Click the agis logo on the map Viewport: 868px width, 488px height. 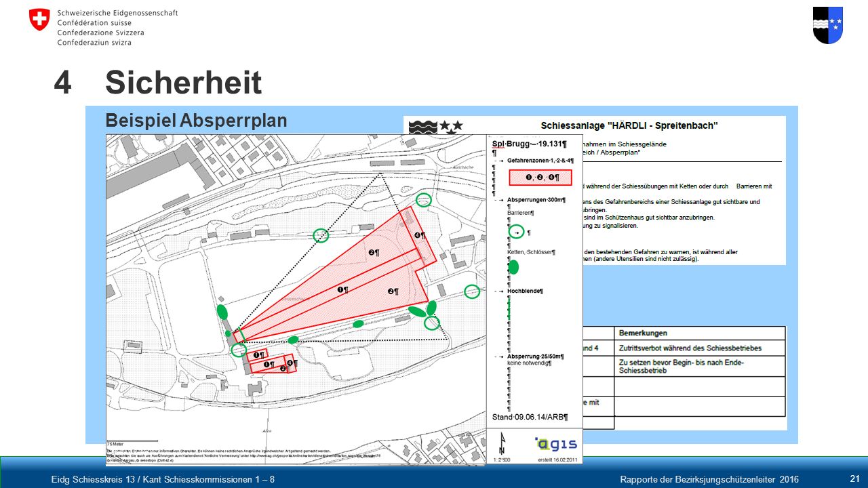pos(557,444)
